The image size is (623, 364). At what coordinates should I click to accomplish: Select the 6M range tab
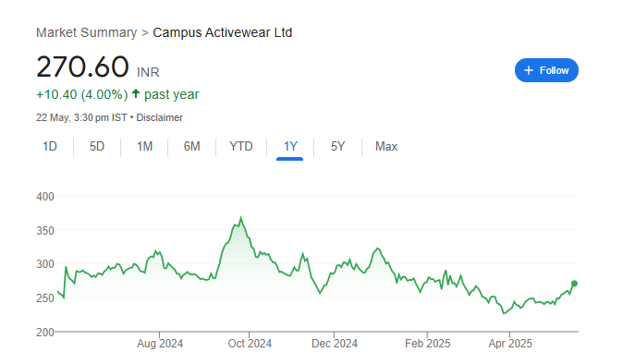[x=192, y=147]
